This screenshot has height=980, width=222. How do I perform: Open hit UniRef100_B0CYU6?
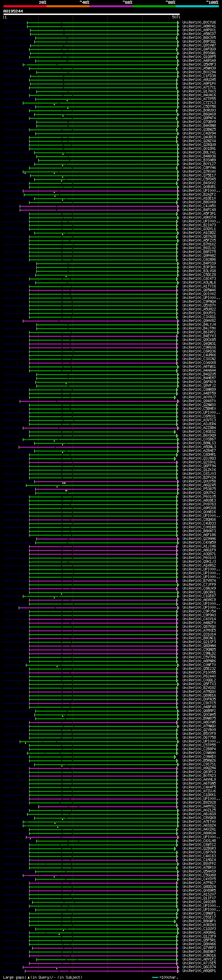pos(199,23)
